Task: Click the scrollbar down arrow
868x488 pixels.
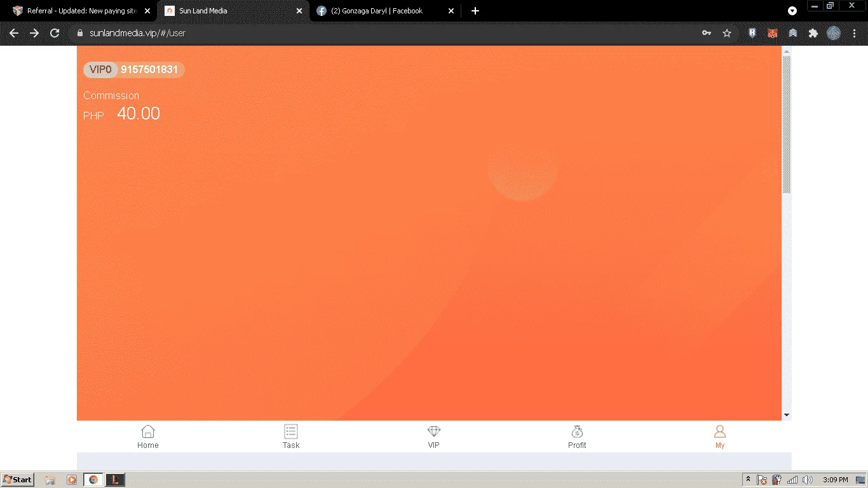Action: click(787, 415)
